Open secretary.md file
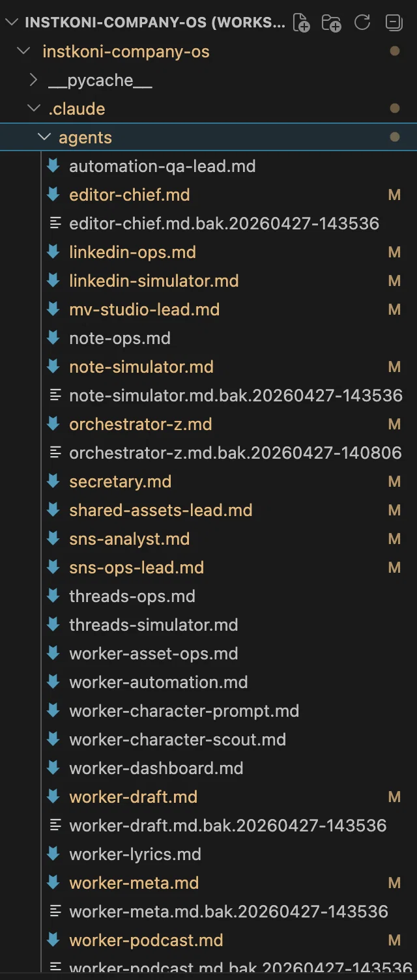The width and height of the screenshot is (417, 980). pyautogui.click(x=121, y=482)
